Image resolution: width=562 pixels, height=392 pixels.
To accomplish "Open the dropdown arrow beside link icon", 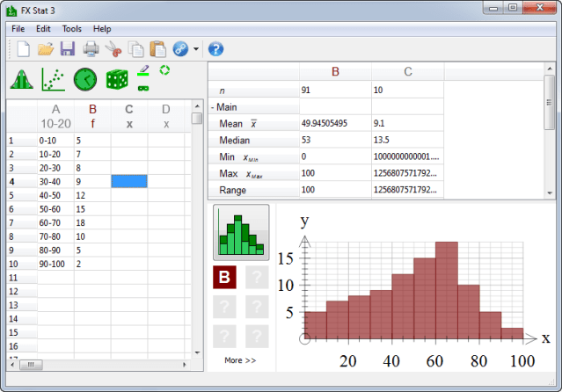I will (197, 49).
